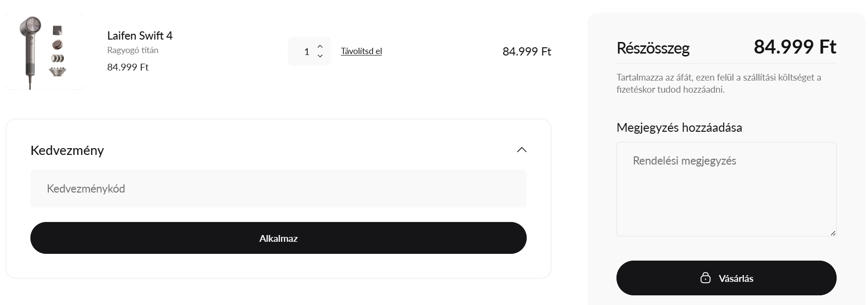The image size is (868, 305).
Task: Click the Részösszeg label
Action: point(653,48)
